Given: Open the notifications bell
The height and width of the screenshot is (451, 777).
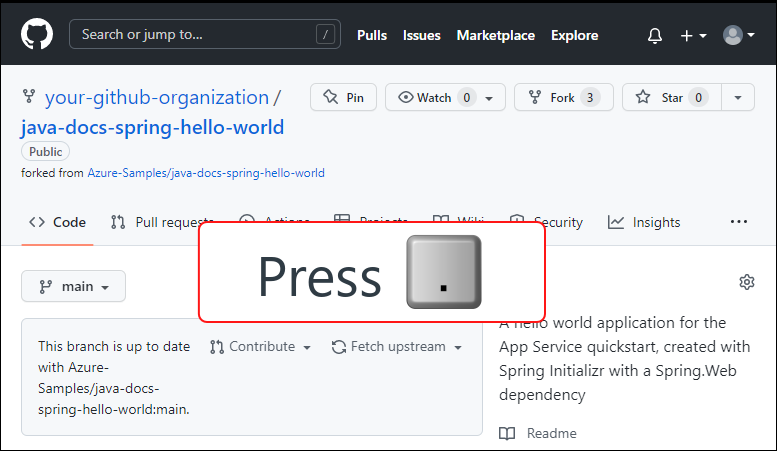Looking at the screenshot, I should (655, 35).
